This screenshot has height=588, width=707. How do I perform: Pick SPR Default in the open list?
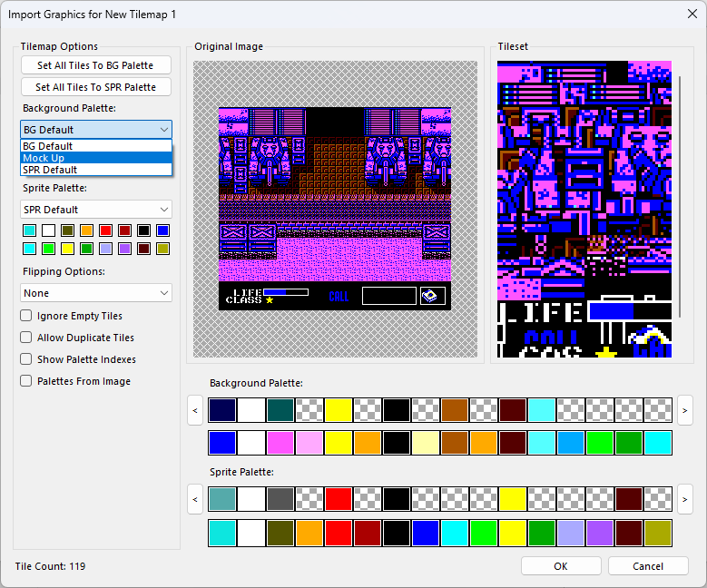pyautogui.click(x=96, y=170)
